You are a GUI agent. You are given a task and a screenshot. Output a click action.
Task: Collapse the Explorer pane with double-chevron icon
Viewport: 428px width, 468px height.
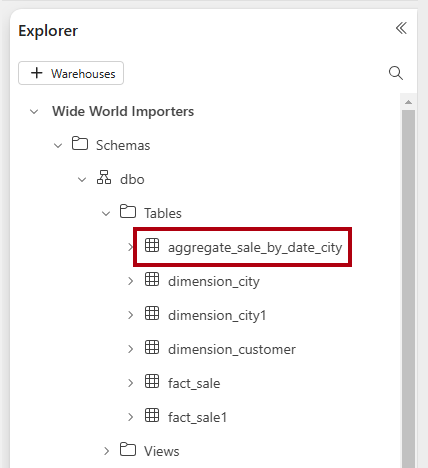click(x=401, y=28)
